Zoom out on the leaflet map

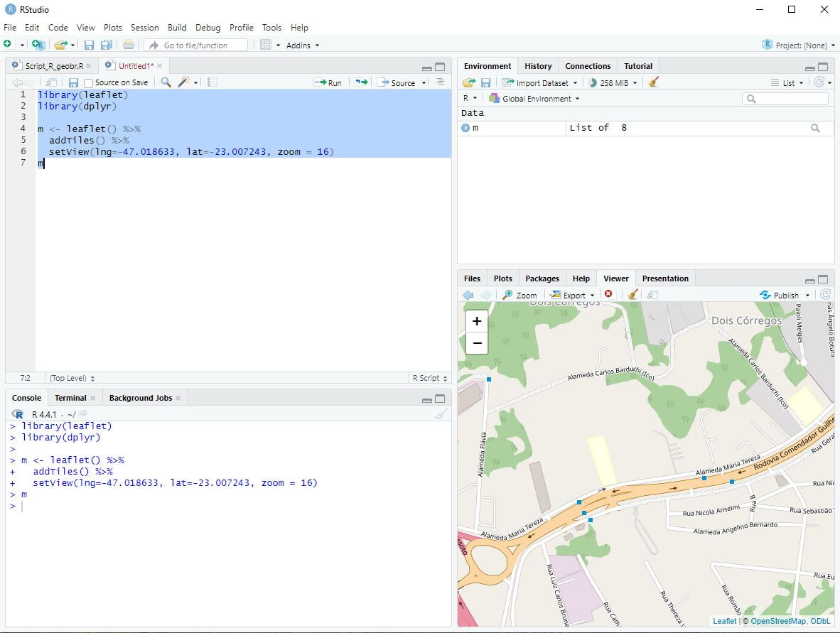click(477, 343)
